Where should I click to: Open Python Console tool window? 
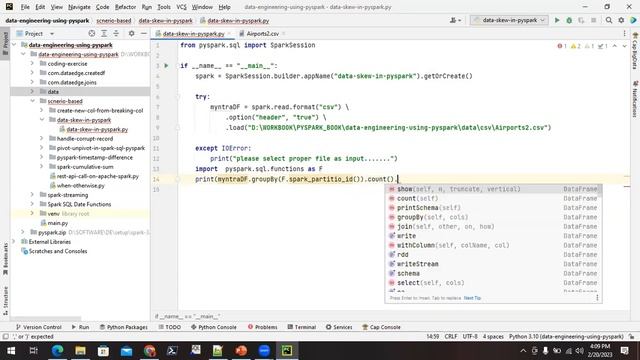coord(213,327)
